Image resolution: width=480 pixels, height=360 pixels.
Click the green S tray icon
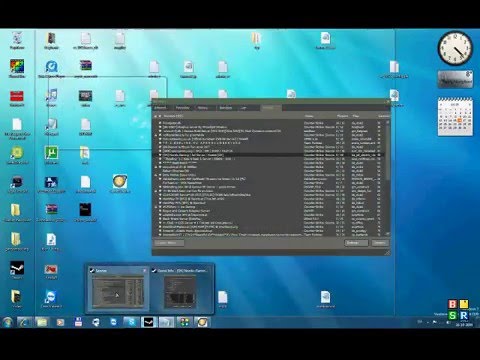point(452,315)
